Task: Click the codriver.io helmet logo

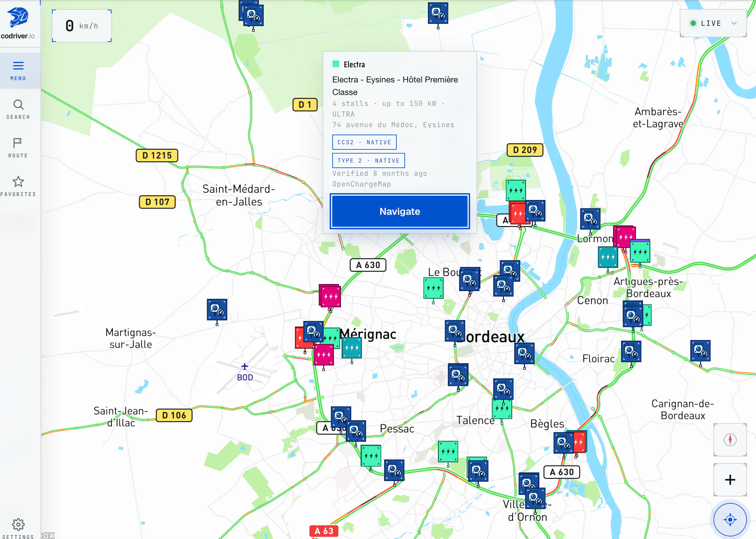Action: tap(18, 17)
